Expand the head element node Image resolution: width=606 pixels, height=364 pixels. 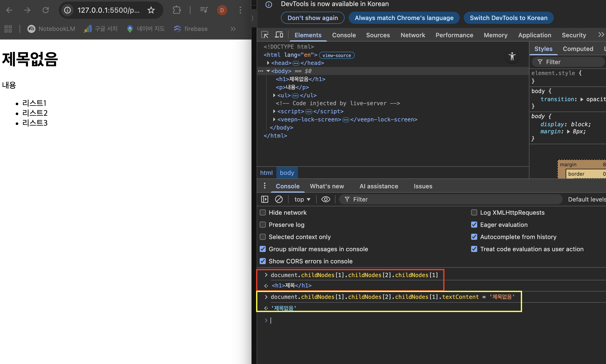[268, 63]
